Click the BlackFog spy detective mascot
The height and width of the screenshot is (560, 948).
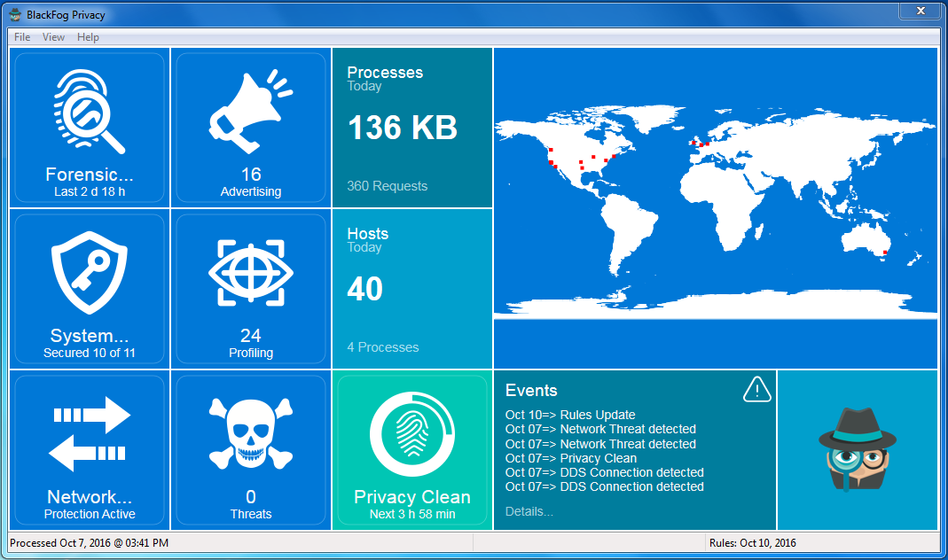(858, 448)
